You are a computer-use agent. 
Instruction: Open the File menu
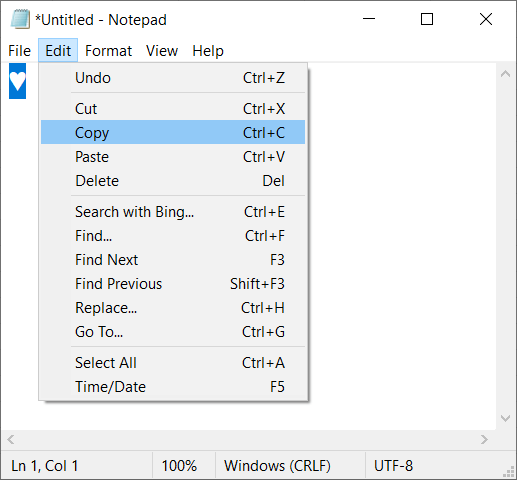(x=19, y=51)
